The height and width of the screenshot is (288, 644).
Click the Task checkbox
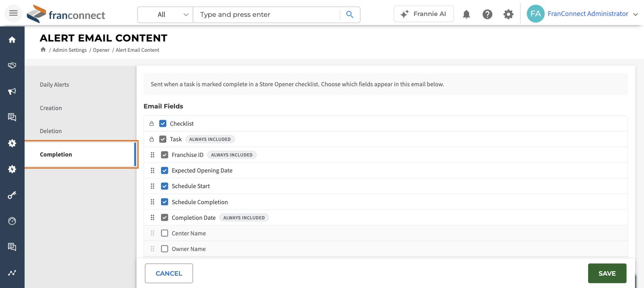(163, 139)
